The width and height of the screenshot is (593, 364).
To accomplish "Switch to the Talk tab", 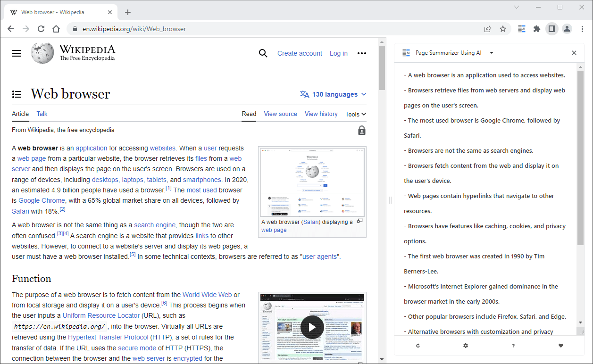I will coord(42,114).
